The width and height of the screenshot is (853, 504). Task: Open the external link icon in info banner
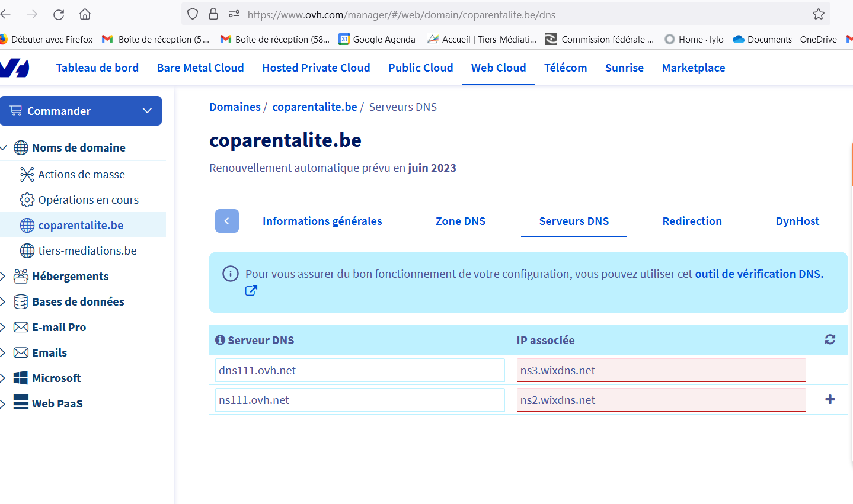pyautogui.click(x=251, y=291)
